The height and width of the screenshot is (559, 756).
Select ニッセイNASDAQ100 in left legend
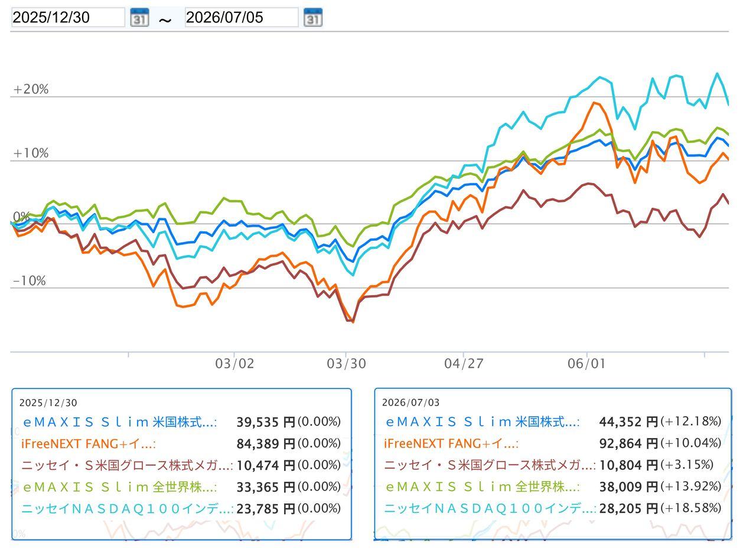click(x=128, y=508)
